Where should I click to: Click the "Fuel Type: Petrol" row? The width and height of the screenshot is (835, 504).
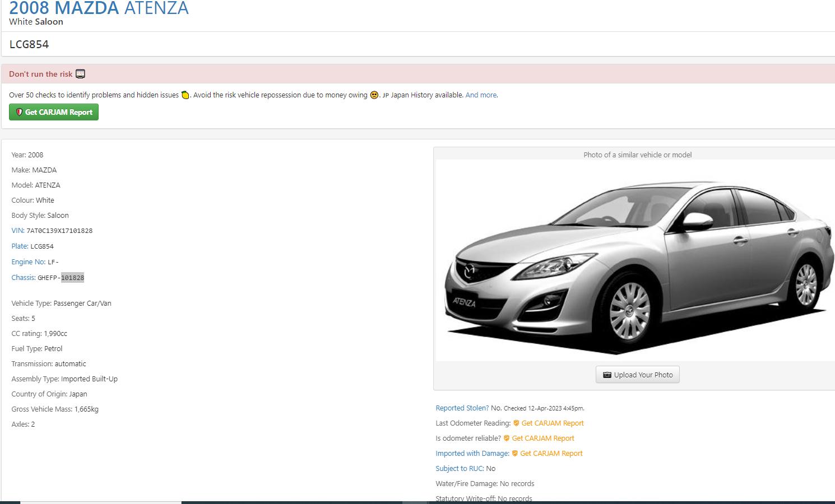click(37, 348)
